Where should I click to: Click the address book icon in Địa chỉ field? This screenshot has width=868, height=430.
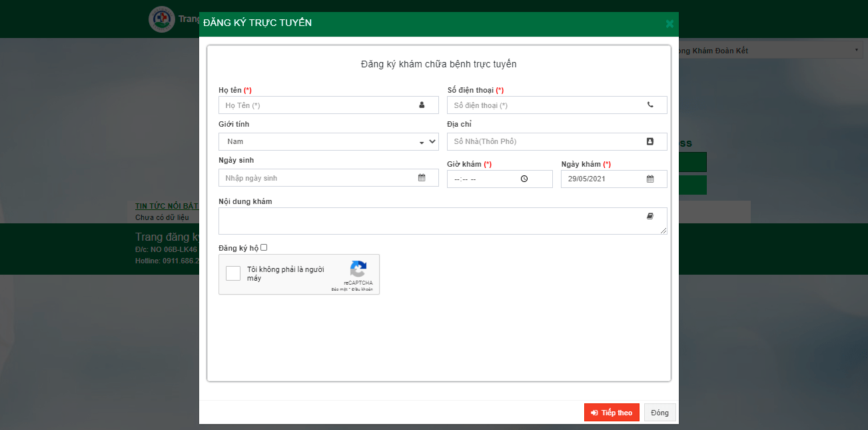click(650, 141)
